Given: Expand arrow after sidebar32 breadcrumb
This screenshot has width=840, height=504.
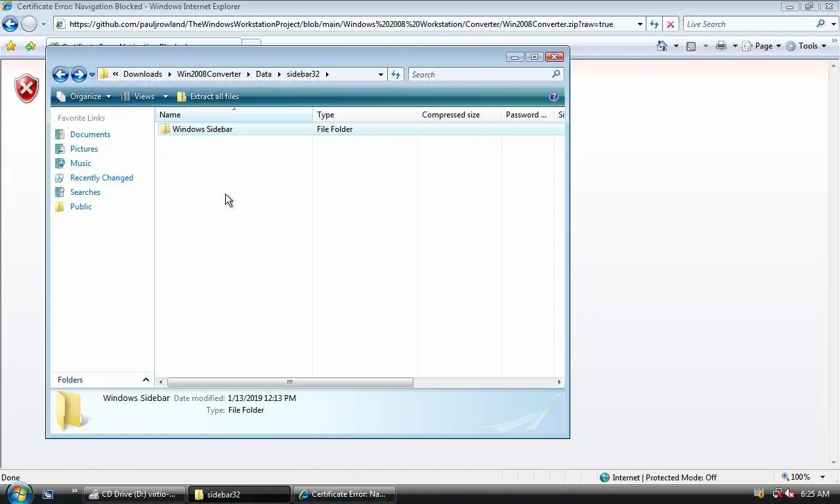Looking at the screenshot, I should tap(327, 74).
